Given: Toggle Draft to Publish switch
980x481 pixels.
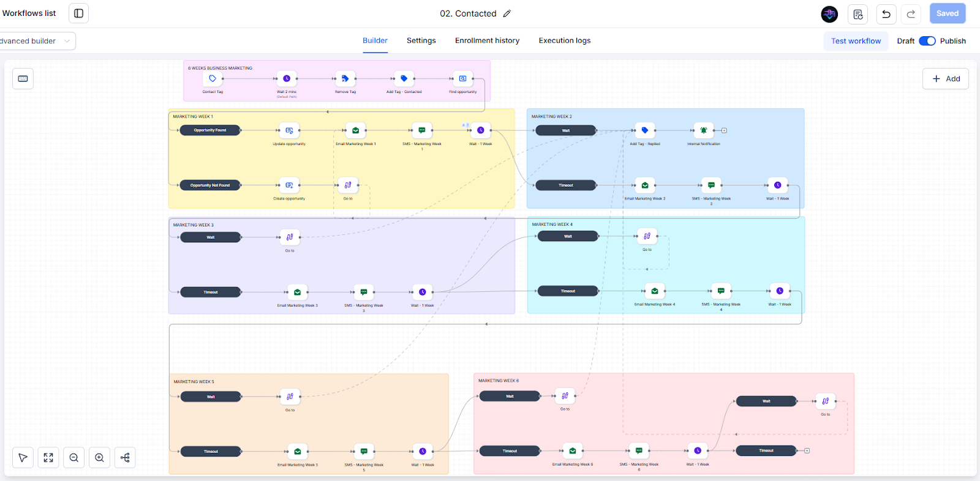Looking at the screenshot, I should [927, 41].
